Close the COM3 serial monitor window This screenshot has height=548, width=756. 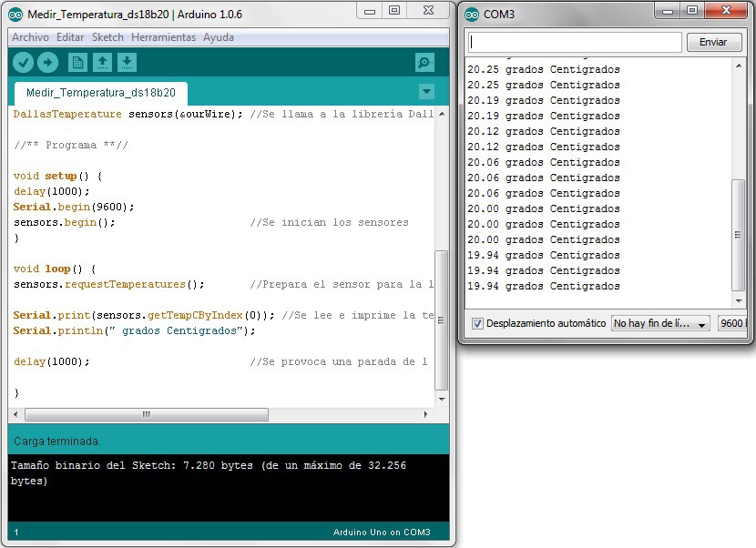click(x=727, y=11)
